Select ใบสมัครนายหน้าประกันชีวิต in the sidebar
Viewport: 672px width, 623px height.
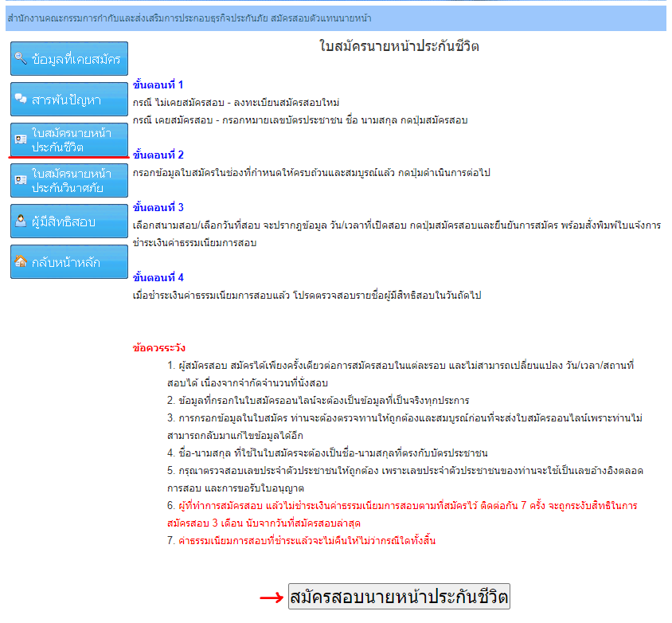71,139
